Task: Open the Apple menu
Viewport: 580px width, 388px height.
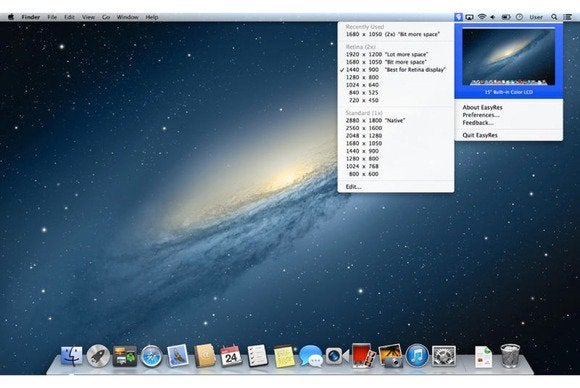Action: [x=11, y=17]
